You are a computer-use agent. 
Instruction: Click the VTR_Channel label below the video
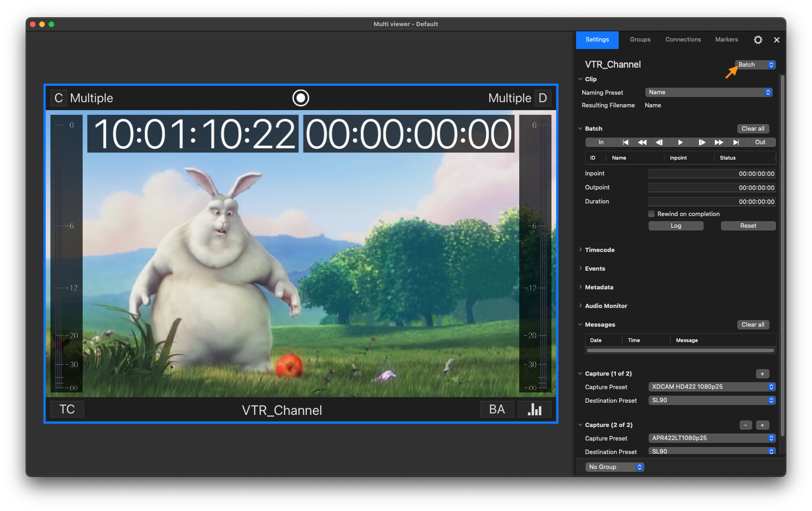[282, 410]
